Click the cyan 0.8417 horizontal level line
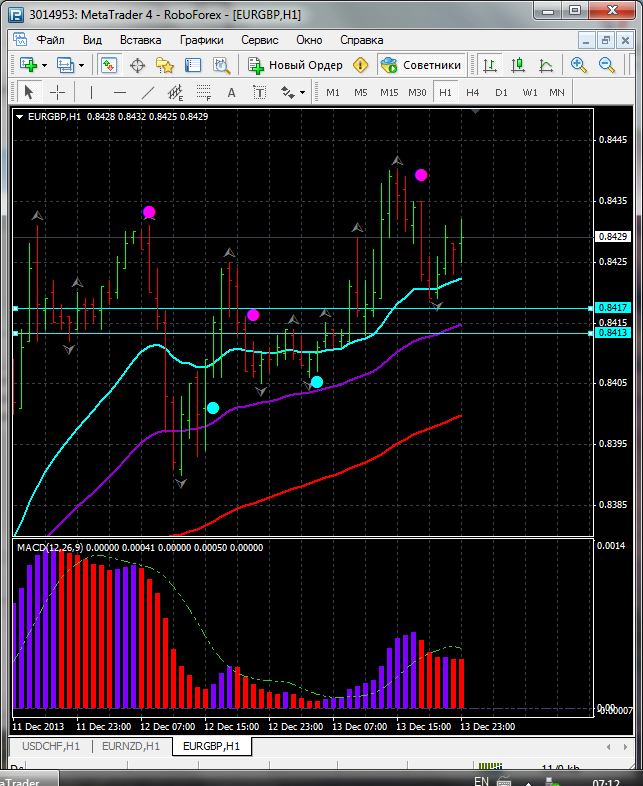This screenshot has width=643, height=786. tap(300, 308)
